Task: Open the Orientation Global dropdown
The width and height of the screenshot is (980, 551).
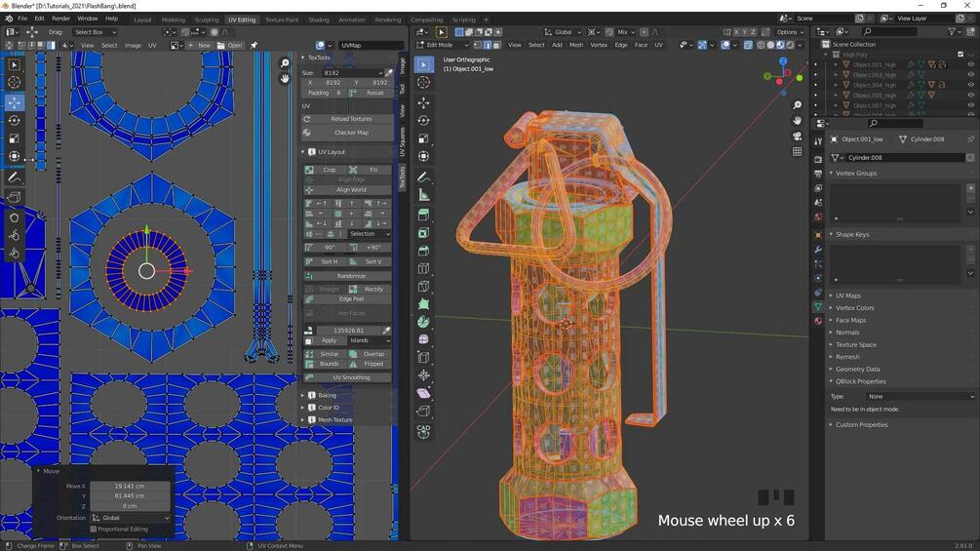Action: [131, 518]
